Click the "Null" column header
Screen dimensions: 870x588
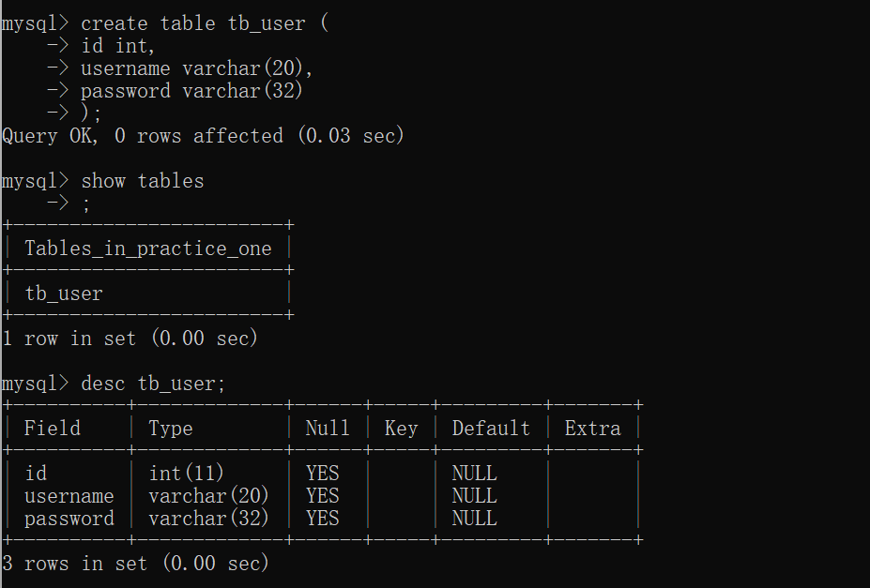328,429
